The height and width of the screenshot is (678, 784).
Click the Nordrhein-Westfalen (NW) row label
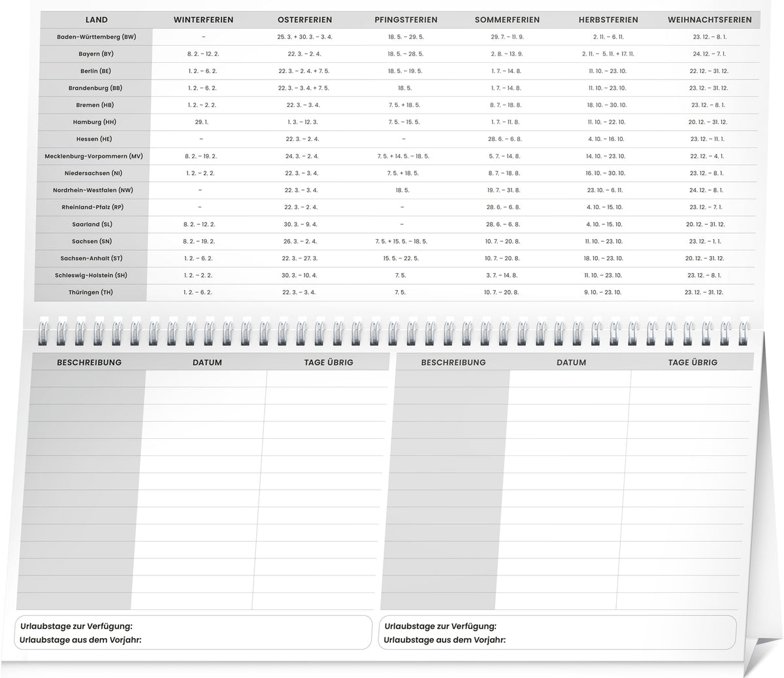point(93,190)
